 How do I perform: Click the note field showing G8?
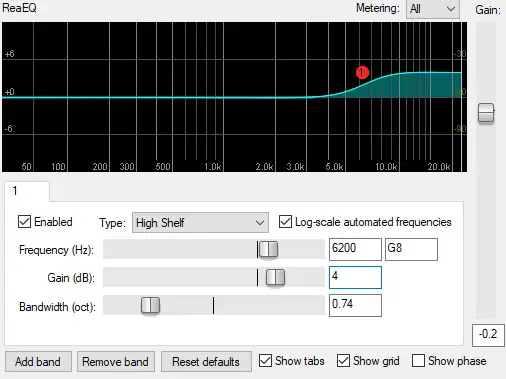[411, 249]
